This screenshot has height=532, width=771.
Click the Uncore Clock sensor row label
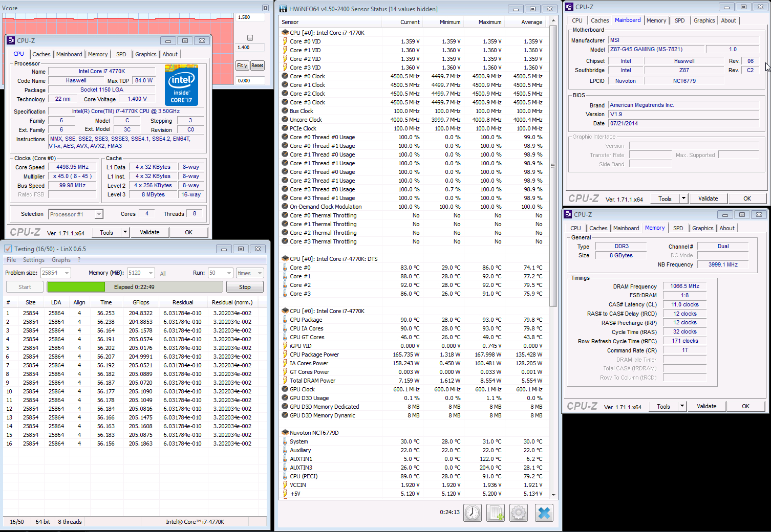pos(306,120)
